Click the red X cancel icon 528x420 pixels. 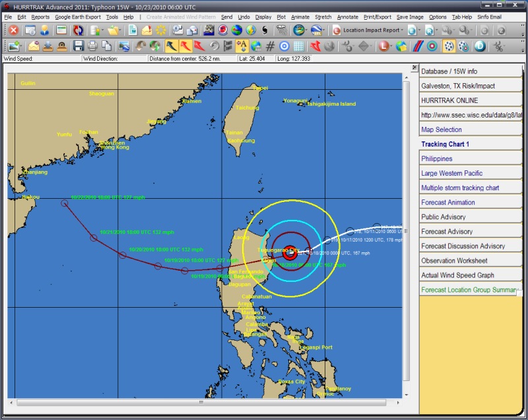coord(13,30)
